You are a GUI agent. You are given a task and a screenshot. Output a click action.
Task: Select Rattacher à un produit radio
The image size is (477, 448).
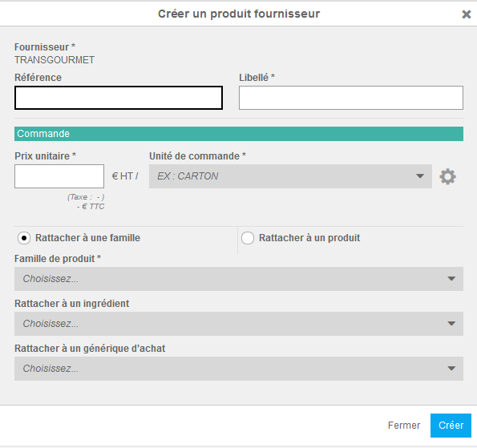248,238
